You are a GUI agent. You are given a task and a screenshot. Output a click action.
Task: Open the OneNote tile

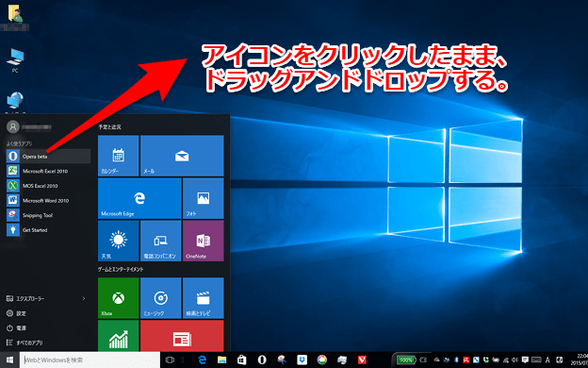pyautogui.click(x=204, y=241)
